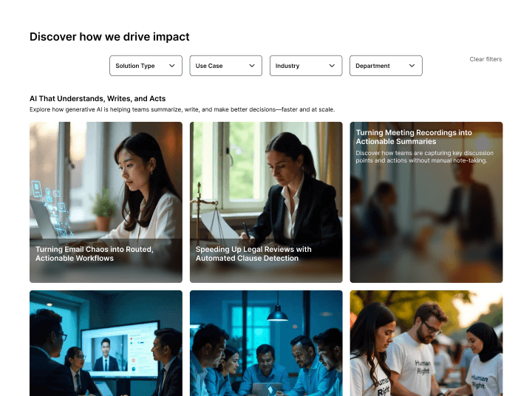Click the Discover how we drive impact heading
The image size is (532, 396).
click(109, 37)
